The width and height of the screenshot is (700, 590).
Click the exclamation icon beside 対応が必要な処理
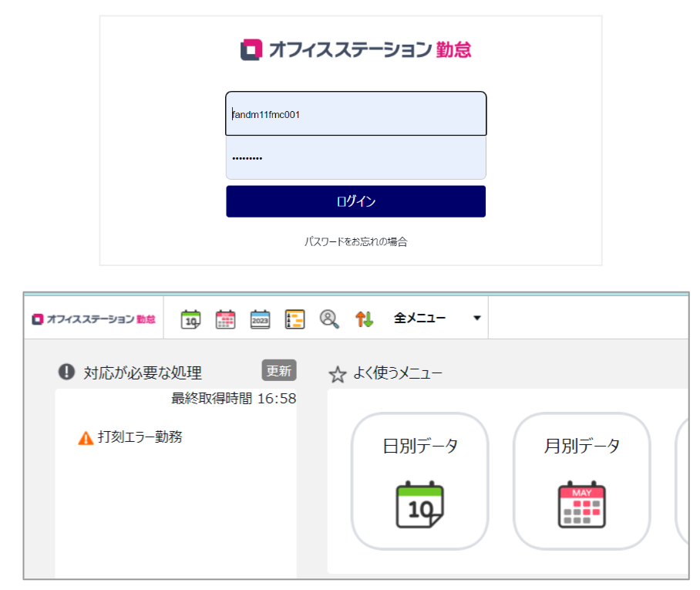pyautogui.click(x=67, y=373)
